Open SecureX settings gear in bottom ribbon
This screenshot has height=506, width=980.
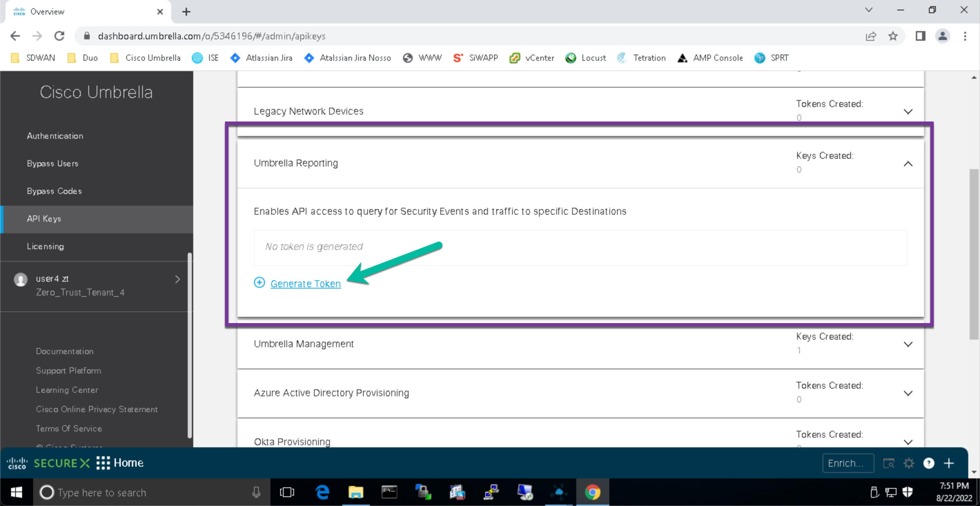(909, 463)
